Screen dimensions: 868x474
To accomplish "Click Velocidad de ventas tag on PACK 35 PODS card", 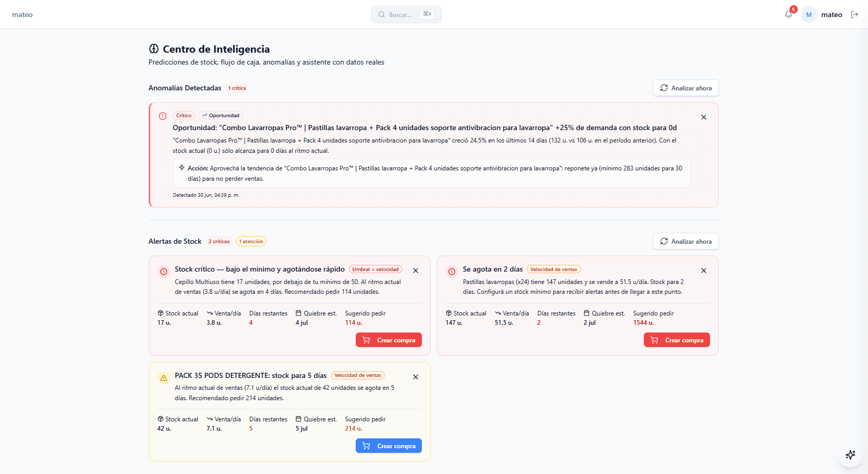I will (x=358, y=375).
